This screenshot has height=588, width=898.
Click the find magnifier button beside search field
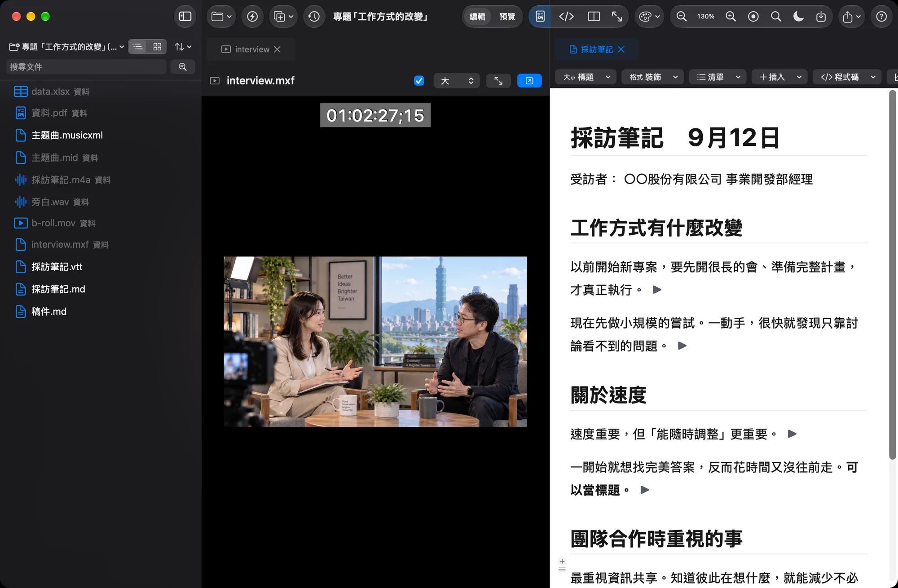click(x=183, y=67)
